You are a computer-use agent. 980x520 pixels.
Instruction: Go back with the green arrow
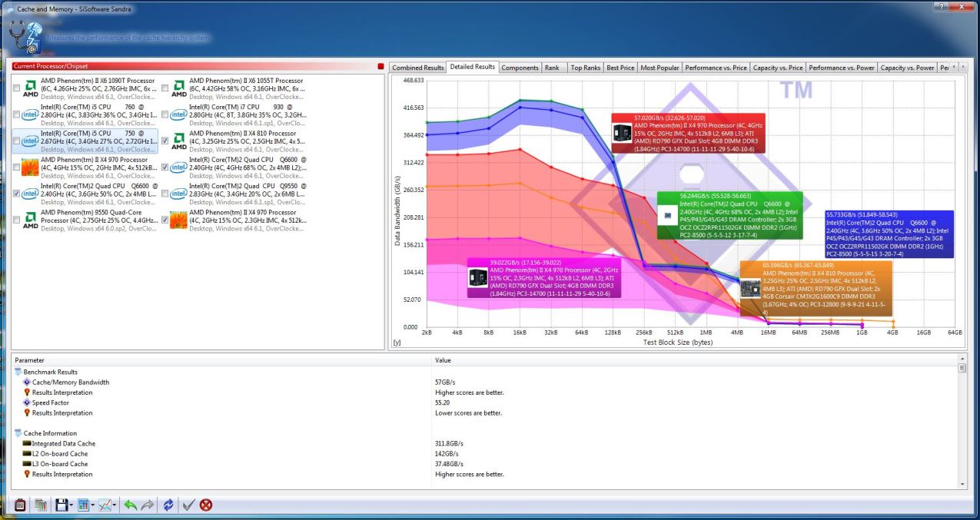point(131,505)
